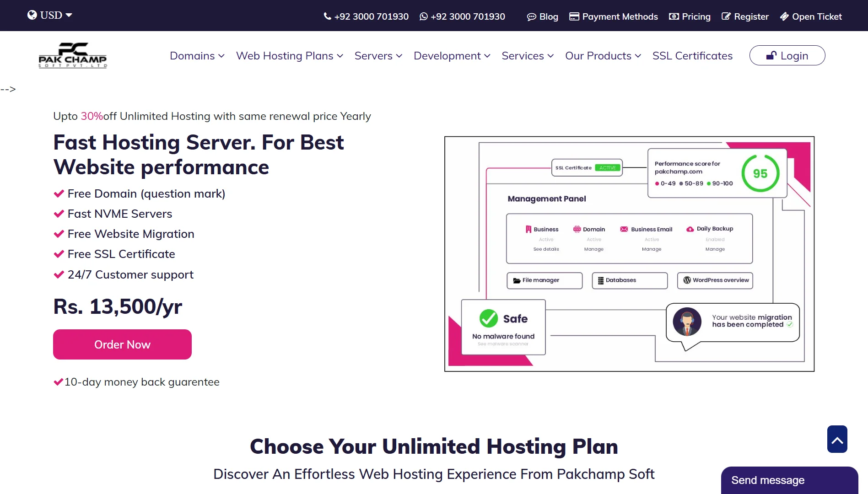Click the chevron next to Web Hosting Plans
The image size is (868, 494).
[x=340, y=56]
